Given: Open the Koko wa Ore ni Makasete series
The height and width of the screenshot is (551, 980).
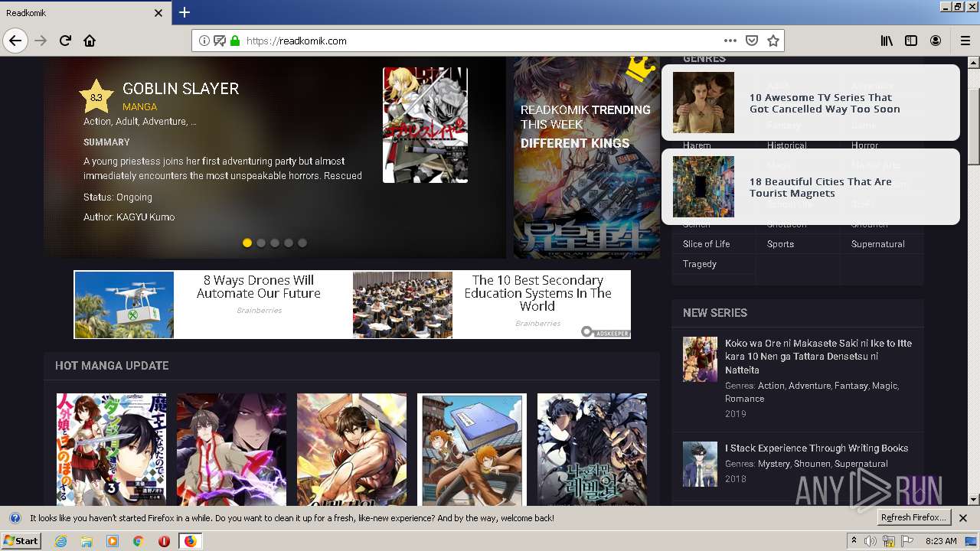Looking at the screenshot, I should [818, 357].
